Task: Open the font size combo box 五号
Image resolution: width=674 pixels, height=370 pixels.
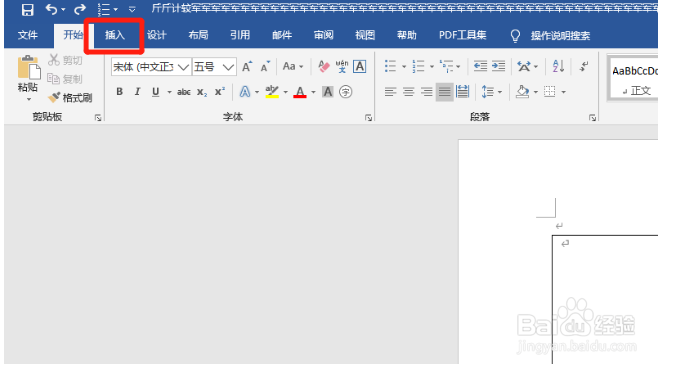Action: (214, 67)
